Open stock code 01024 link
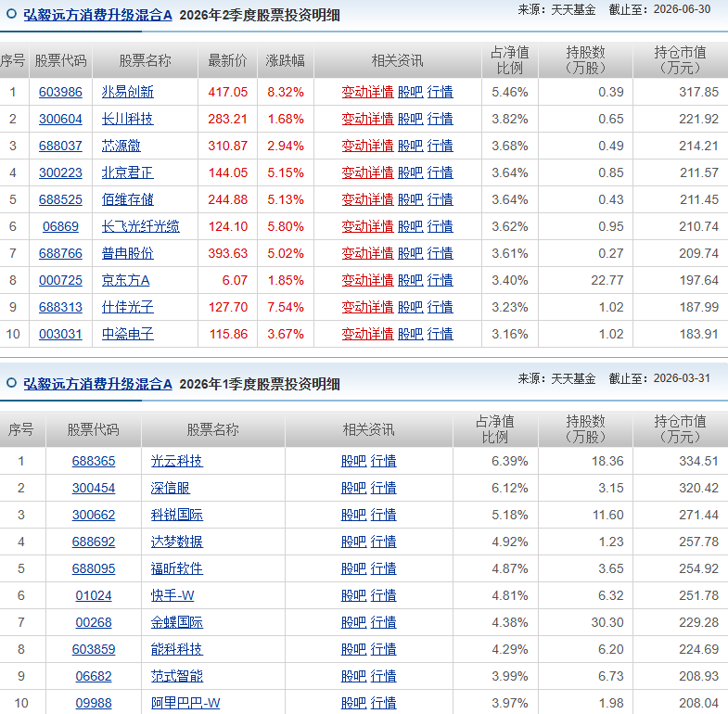 click(x=94, y=595)
